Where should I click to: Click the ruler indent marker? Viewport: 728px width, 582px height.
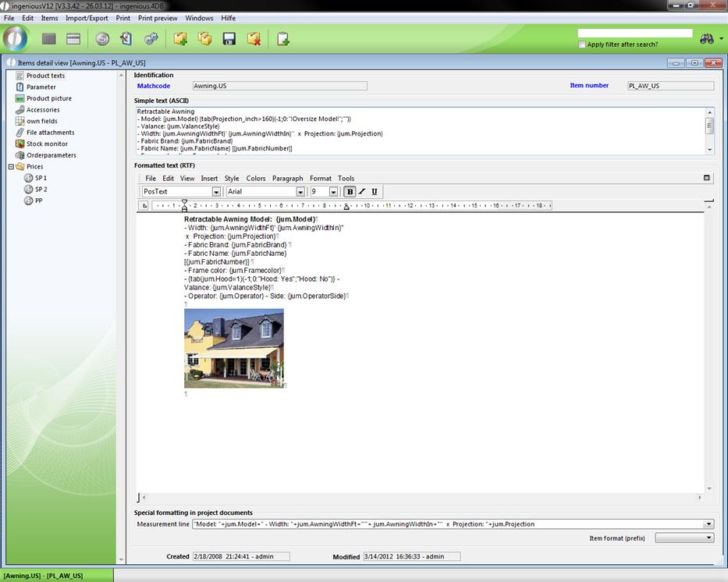tap(184, 206)
